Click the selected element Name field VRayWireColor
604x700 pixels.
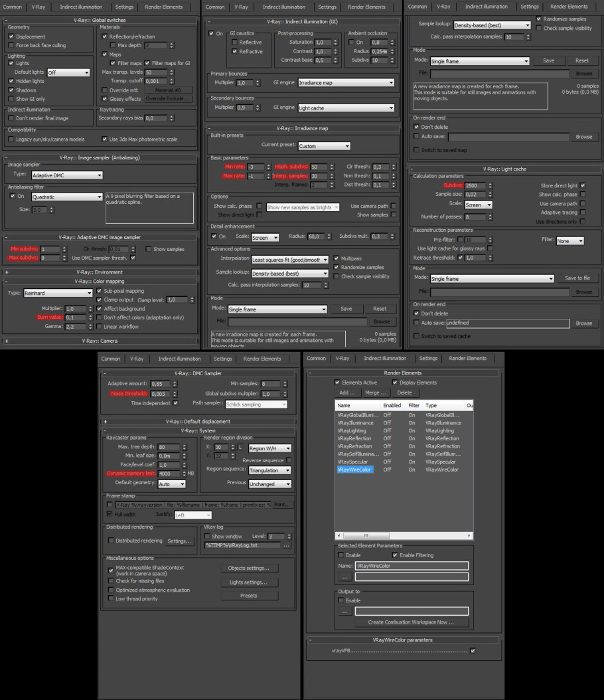coord(412,566)
